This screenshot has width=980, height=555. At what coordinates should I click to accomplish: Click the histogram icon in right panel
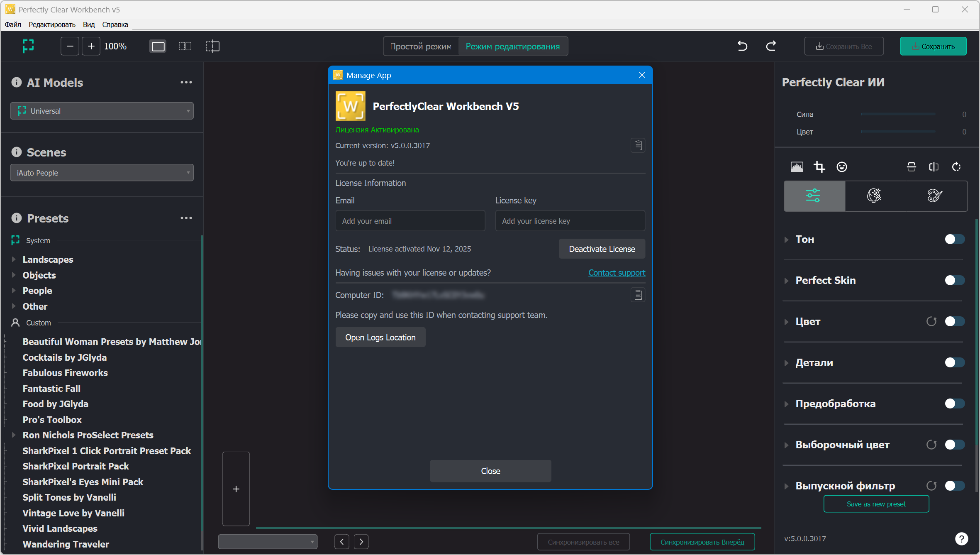797,167
